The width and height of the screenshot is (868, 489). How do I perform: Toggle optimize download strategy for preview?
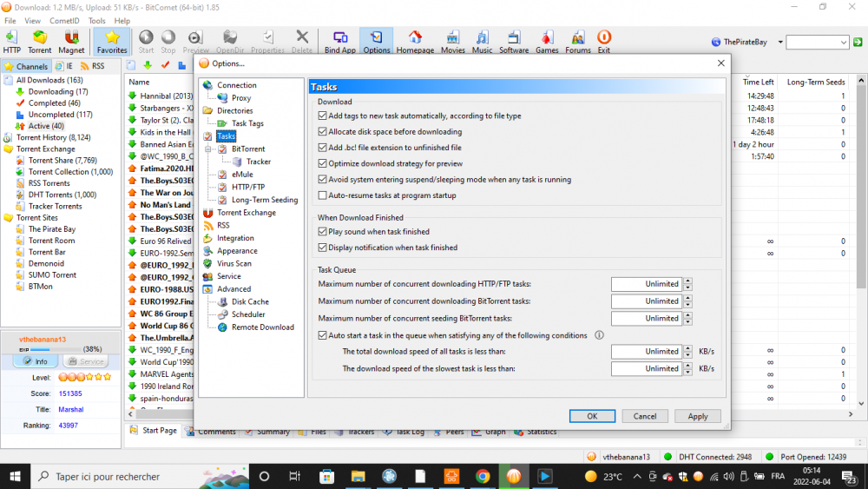point(322,163)
